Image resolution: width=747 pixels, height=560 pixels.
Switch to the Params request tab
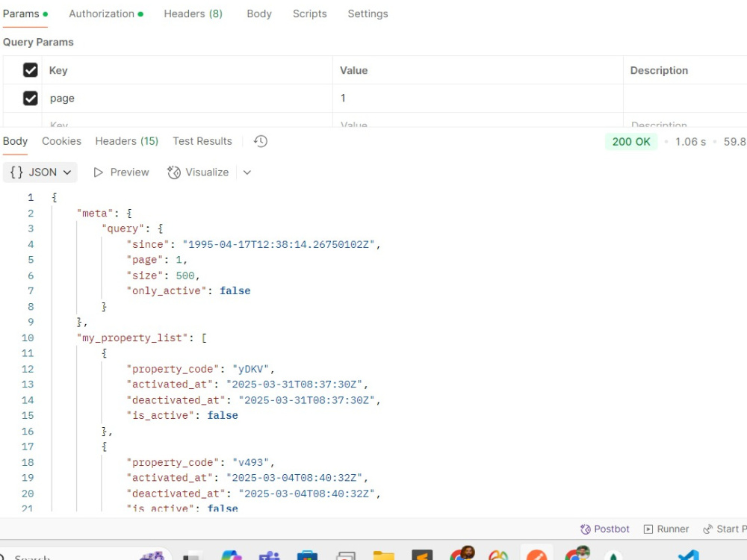[25, 13]
